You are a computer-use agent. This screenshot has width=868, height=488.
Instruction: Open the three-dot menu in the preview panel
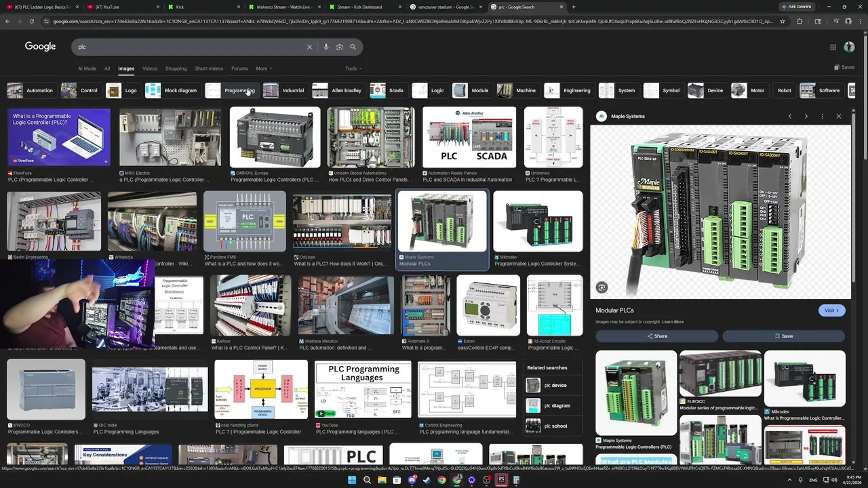tap(823, 117)
